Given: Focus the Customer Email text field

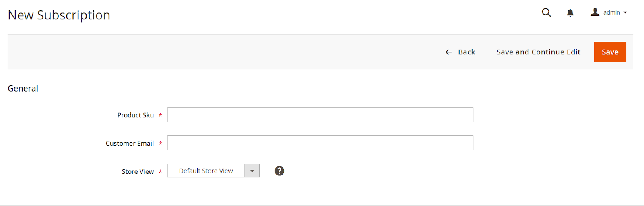Looking at the screenshot, I should (x=320, y=143).
